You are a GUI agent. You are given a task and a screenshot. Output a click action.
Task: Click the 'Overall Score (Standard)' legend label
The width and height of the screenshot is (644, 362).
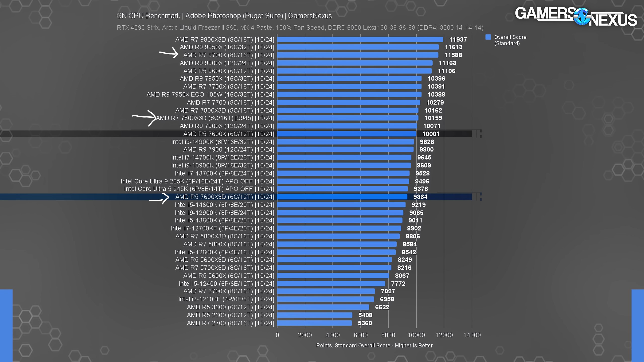coord(510,40)
